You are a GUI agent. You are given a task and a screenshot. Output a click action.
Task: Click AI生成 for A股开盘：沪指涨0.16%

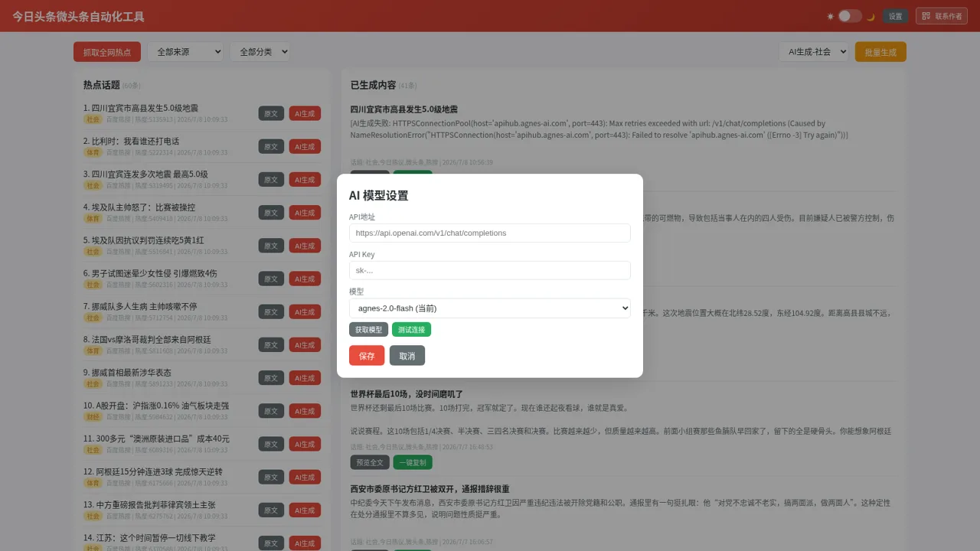coord(305,411)
